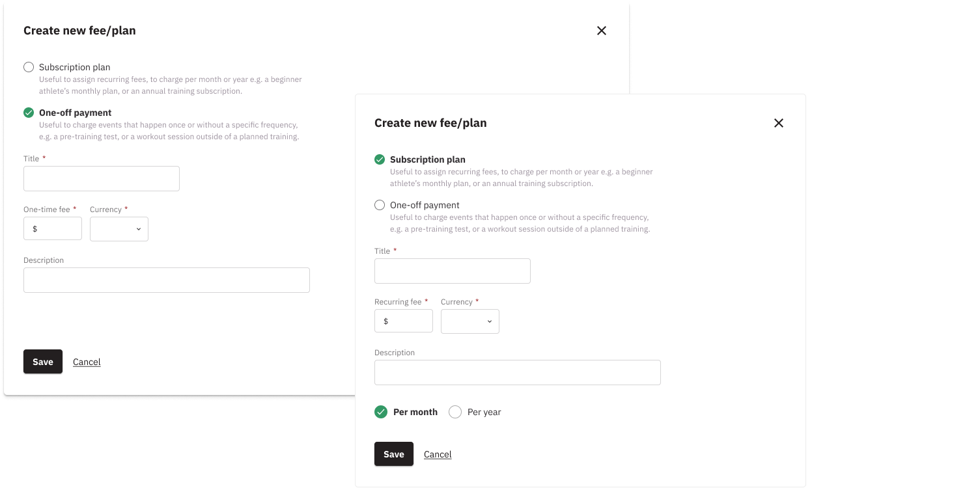Click the Title field in back dialog

coord(102,178)
